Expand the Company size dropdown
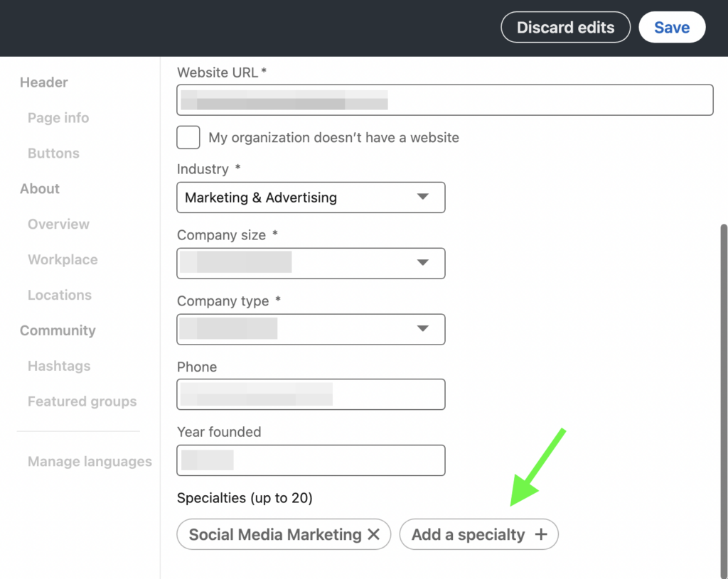Viewport: 728px width, 579px height. 311,264
